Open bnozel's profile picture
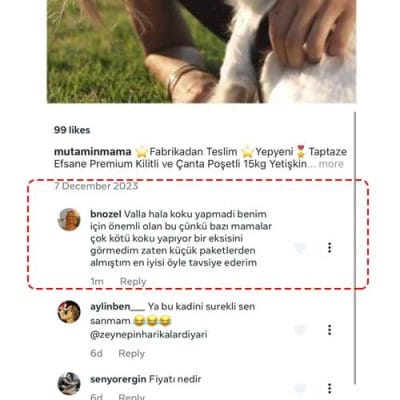 69,220
